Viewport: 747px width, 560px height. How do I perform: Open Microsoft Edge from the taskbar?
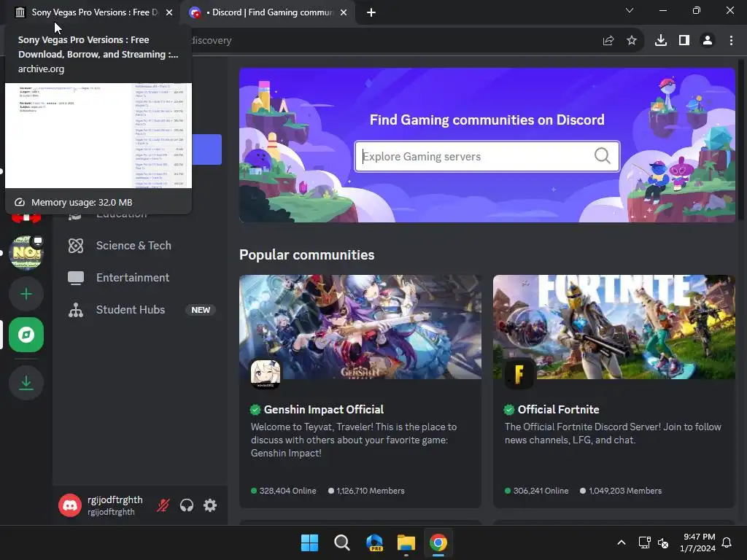(374, 542)
